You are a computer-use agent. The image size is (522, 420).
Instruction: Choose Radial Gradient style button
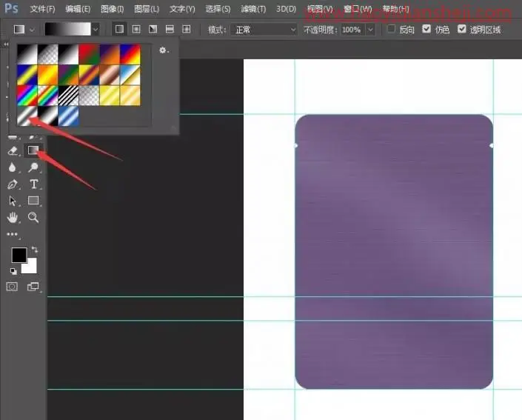(x=136, y=30)
